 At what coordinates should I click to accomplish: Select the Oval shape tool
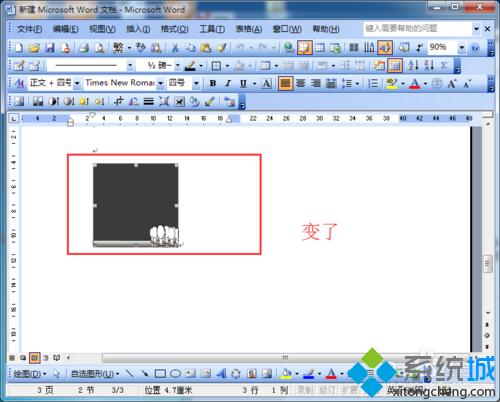(x=175, y=374)
